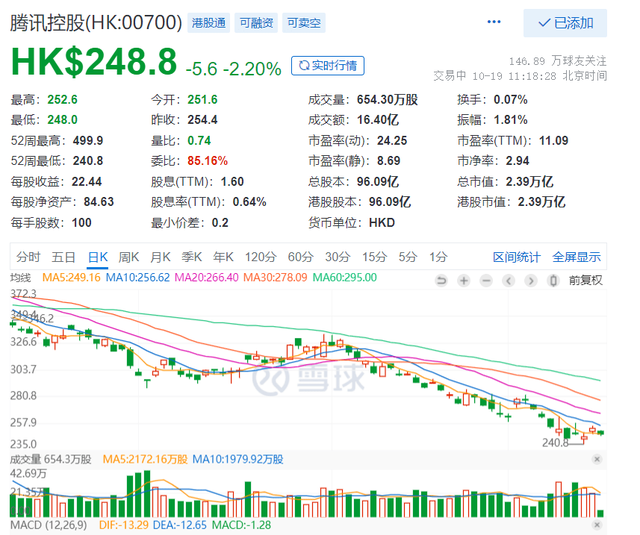Viewport: 640px width, 535px height.
Task: Click the MA5:249.16 legend label
Action: click(x=71, y=278)
